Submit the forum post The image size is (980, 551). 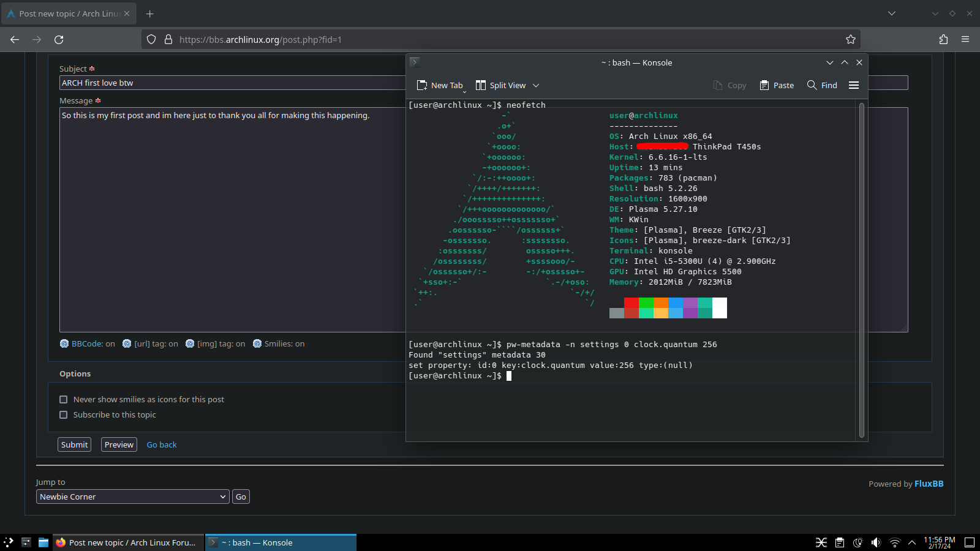tap(75, 445)
